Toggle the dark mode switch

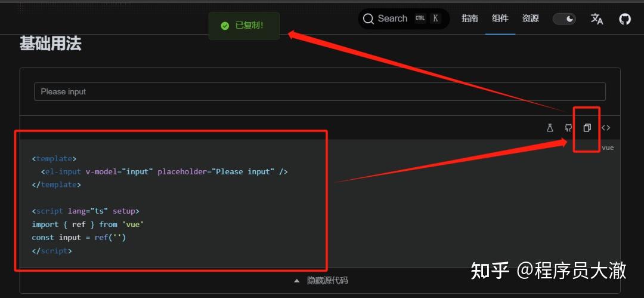564,19
